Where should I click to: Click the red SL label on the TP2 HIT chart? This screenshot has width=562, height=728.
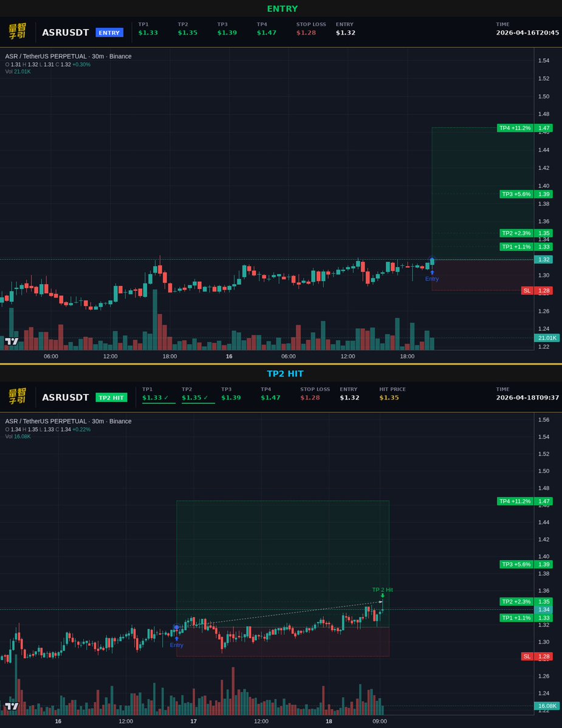pyautogui.click(x=527, y=656)
